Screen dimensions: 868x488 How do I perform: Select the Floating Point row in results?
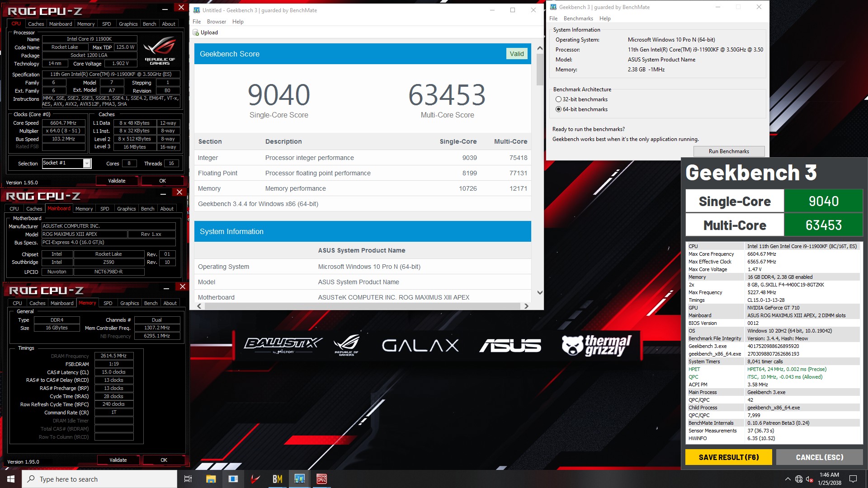[x=363, y=173]
